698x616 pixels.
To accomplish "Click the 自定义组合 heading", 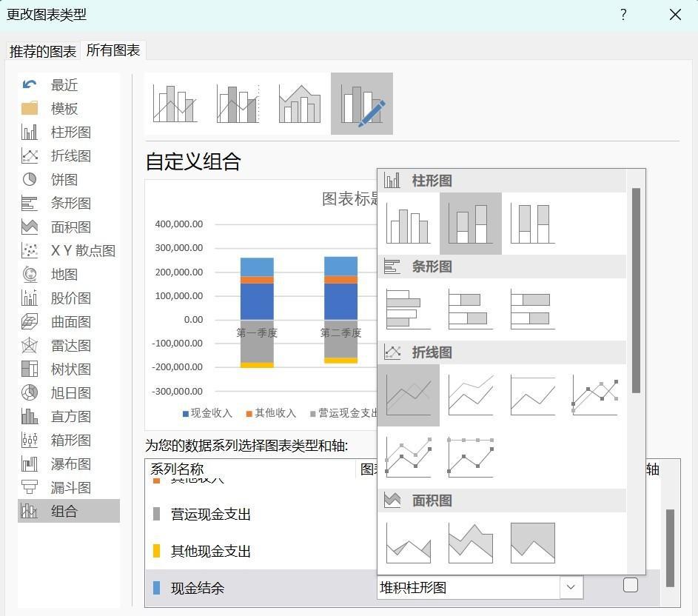I will coord(193,161).
